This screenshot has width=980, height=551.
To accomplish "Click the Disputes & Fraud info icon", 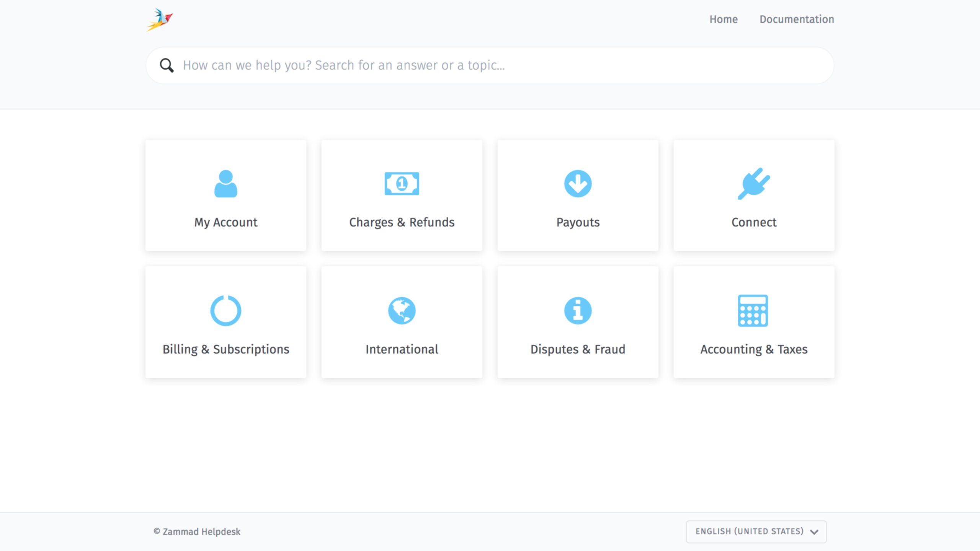I will [578, 310].
